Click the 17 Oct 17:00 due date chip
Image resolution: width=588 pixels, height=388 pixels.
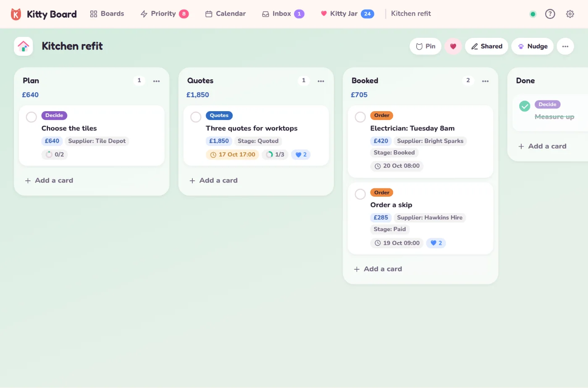pyautogui.click(x=232, y=154)
